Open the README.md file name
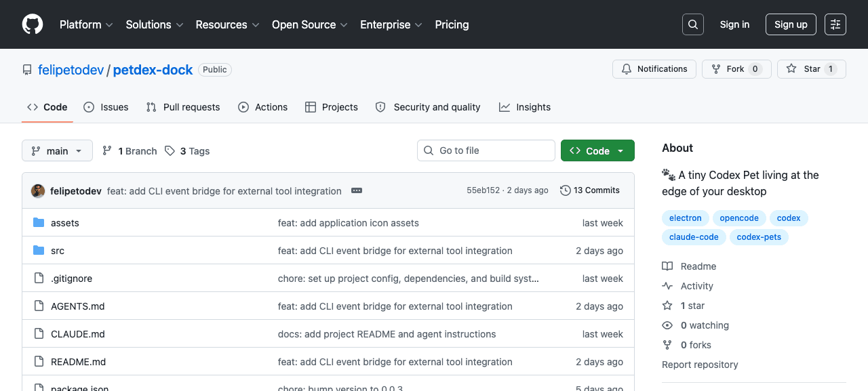868x391 pixels. click(79, 362)
